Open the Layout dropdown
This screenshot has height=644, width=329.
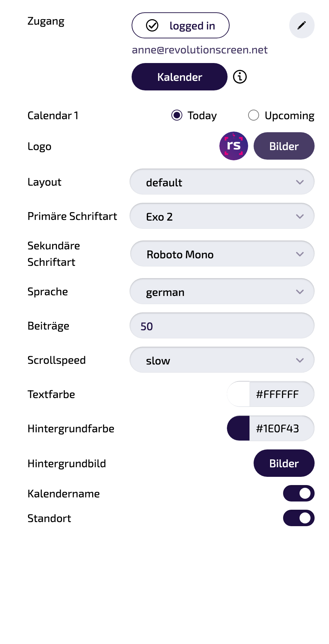tap(222, 182)
